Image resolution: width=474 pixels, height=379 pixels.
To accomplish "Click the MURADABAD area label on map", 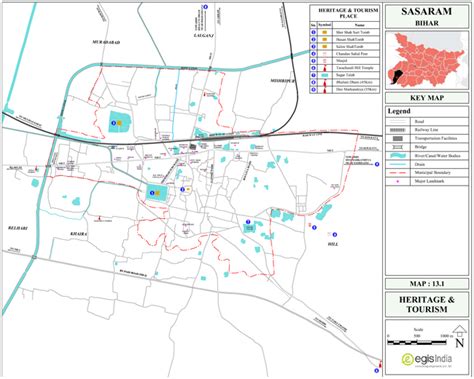I will [106, 42].
